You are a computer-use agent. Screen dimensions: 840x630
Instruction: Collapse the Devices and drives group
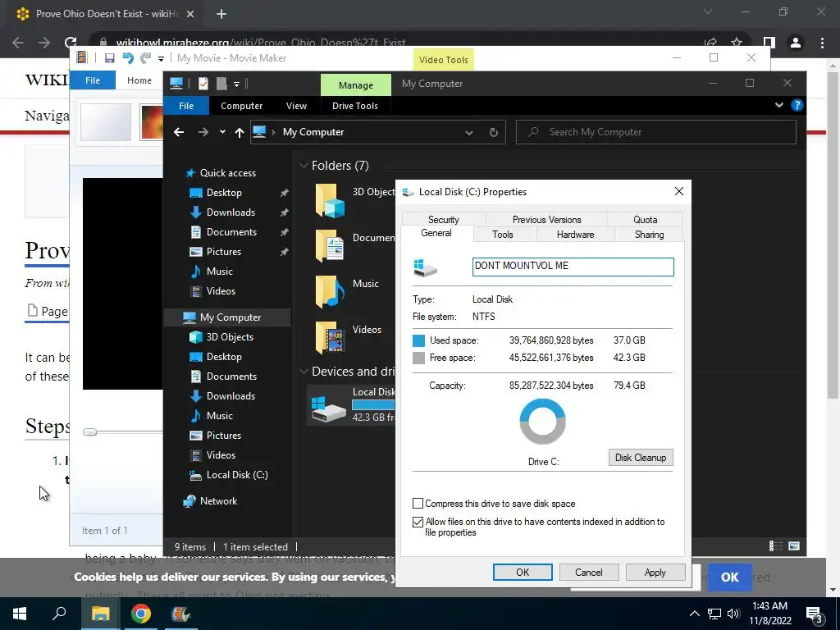[x=304, y=372]
